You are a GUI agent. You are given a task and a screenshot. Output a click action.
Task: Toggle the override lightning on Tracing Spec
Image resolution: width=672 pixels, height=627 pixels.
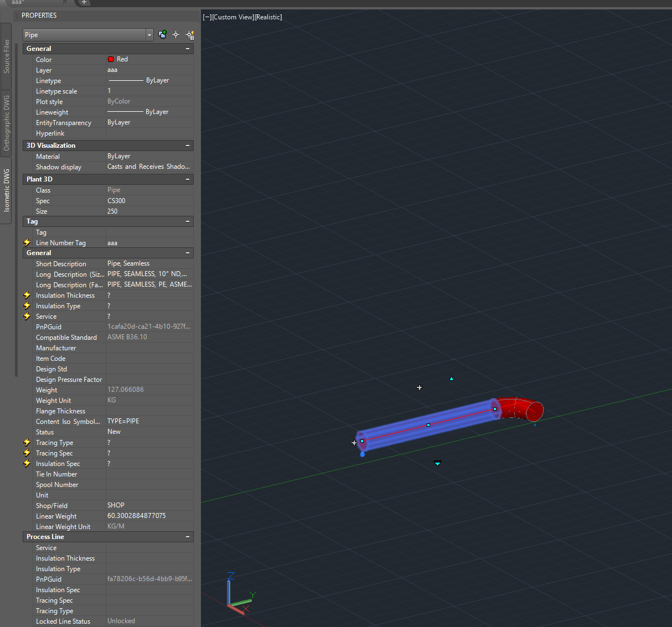click(27, 453)
